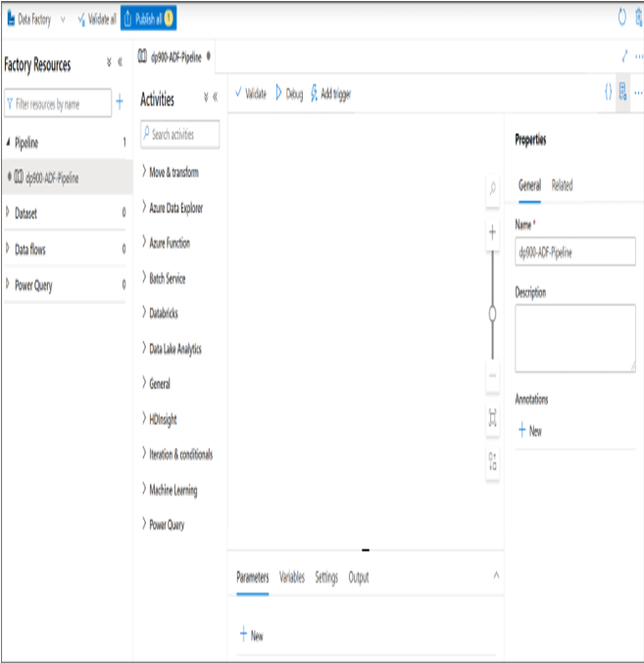Switch to Related properties tab

(x=562, y=185)
